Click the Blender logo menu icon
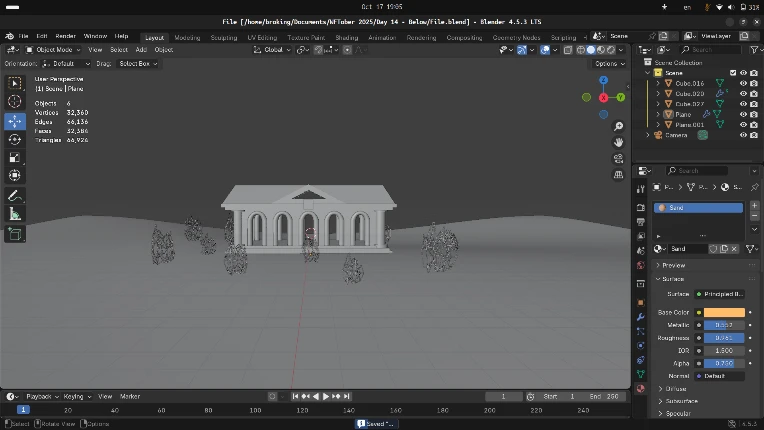Viewport: 764px width, 430px height. tap(9, 36)
